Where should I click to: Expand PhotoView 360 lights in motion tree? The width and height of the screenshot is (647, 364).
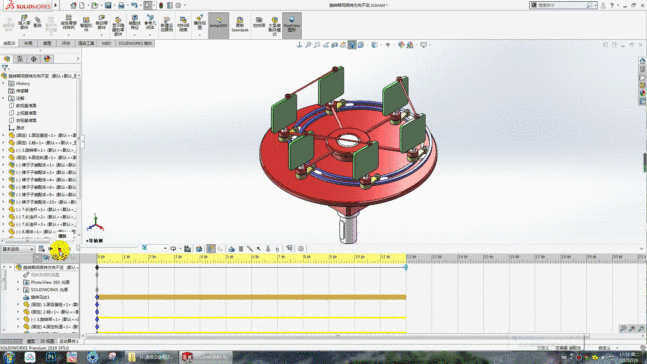[18, 282]
